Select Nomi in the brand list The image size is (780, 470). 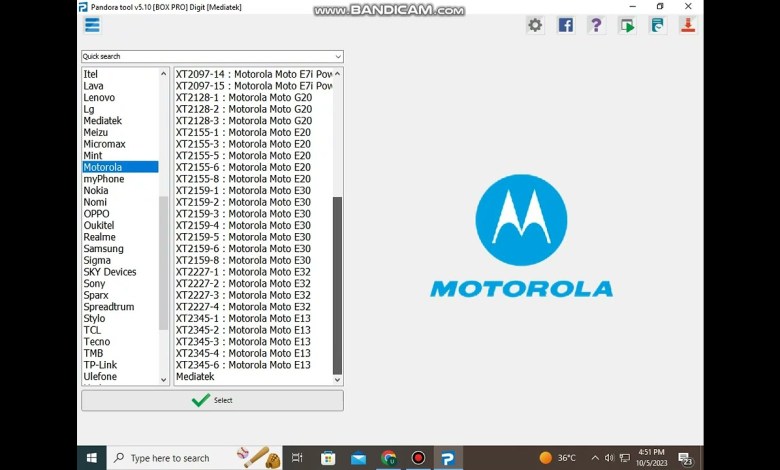(95, 202)
